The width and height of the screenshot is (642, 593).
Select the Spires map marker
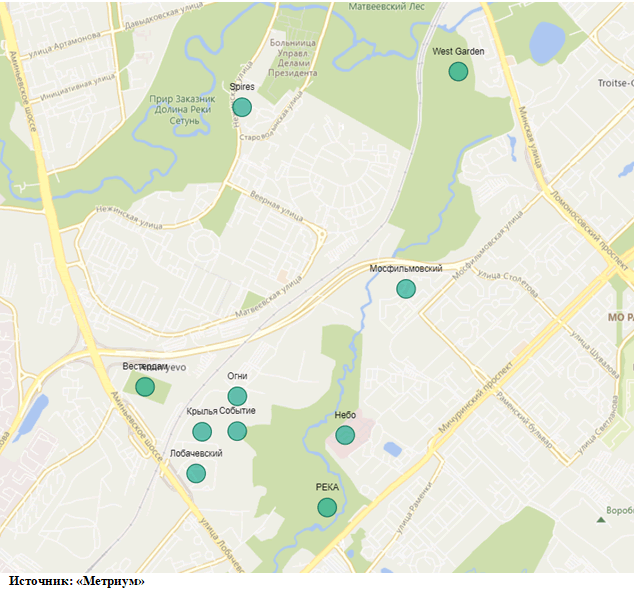pyautogui.click(x=242, y=107)
